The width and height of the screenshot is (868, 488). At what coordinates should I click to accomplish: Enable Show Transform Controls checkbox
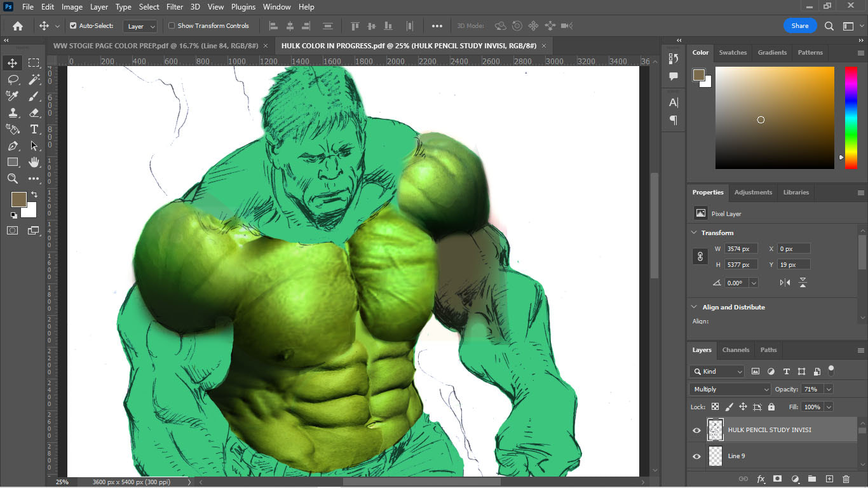coord(172,26)
